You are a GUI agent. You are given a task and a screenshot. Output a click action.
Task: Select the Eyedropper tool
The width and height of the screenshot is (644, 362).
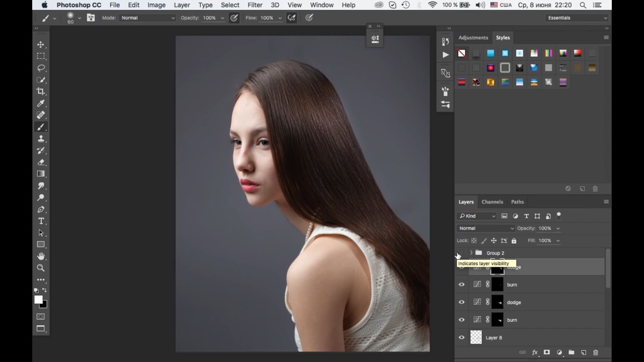pos(41,103)
